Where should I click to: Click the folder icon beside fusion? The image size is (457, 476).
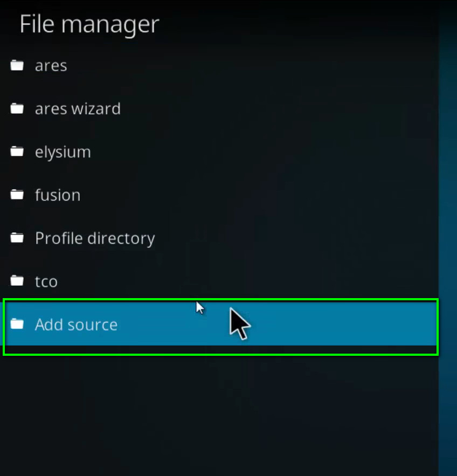click(17, 194)
